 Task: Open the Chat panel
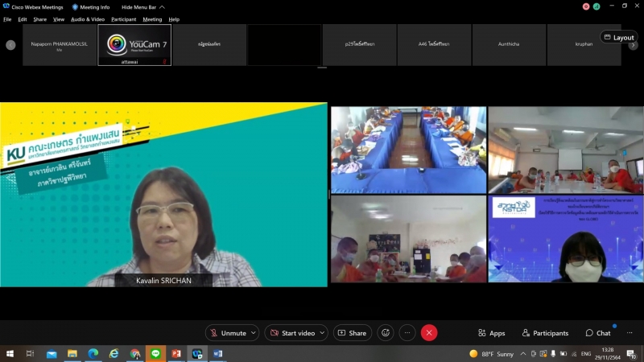(598, 333)
